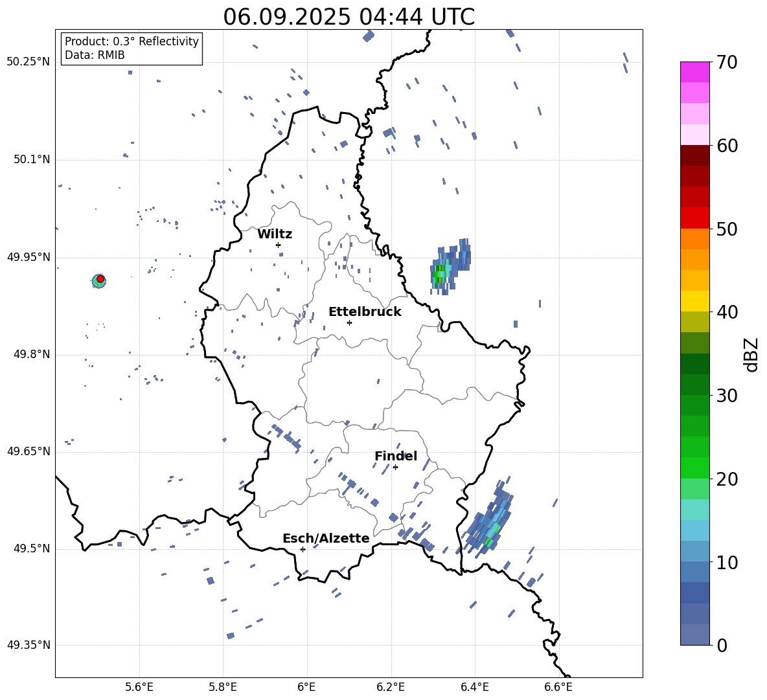This screenshot has height=700, width=767.
Task: Click the 5.8°E longitude label
Action: tap(223, 687)
